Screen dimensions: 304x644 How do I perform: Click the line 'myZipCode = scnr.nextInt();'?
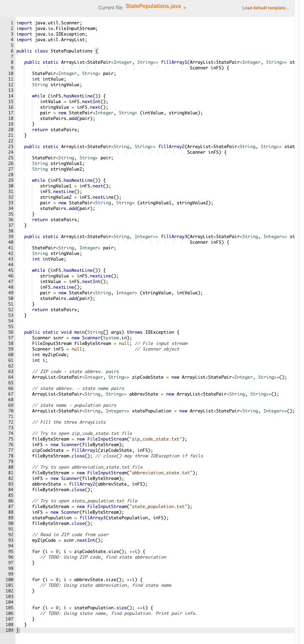pyautogui.click(x=68, y=540)
